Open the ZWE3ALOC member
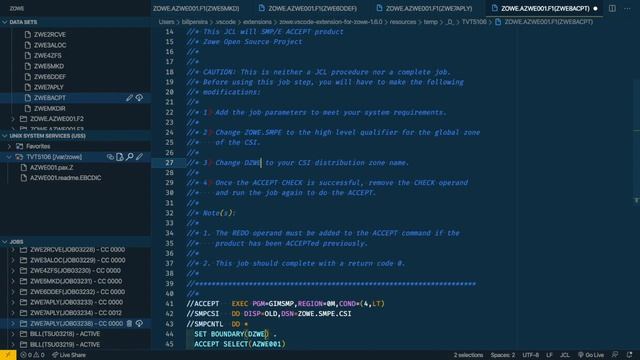Screen dimensions: 640x360 (x=50, y=45)
